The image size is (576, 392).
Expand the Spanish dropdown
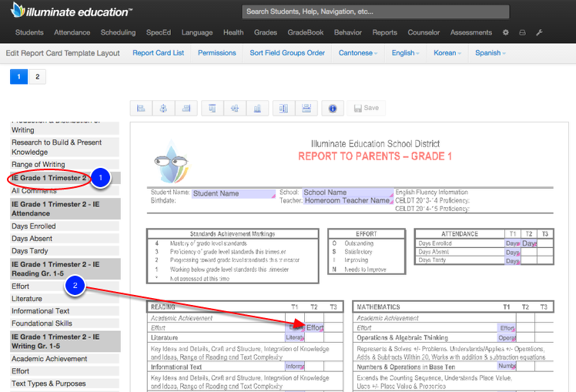pos(491,53)
